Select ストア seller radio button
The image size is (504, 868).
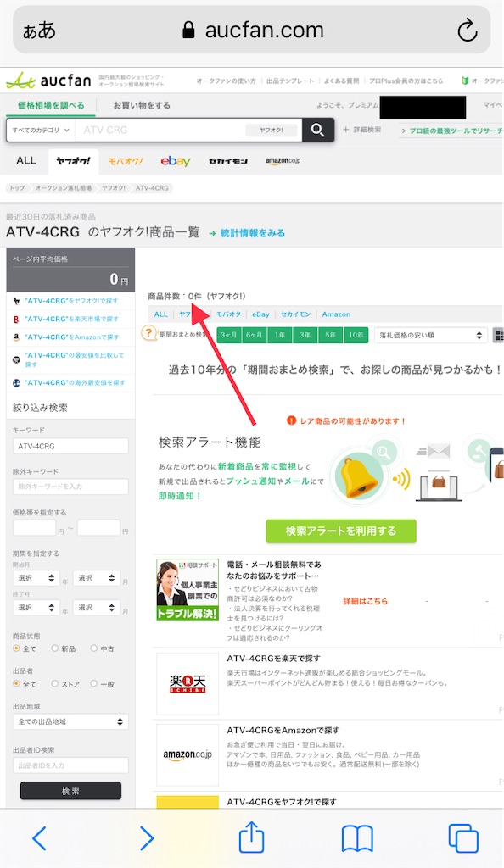point(55,684)
